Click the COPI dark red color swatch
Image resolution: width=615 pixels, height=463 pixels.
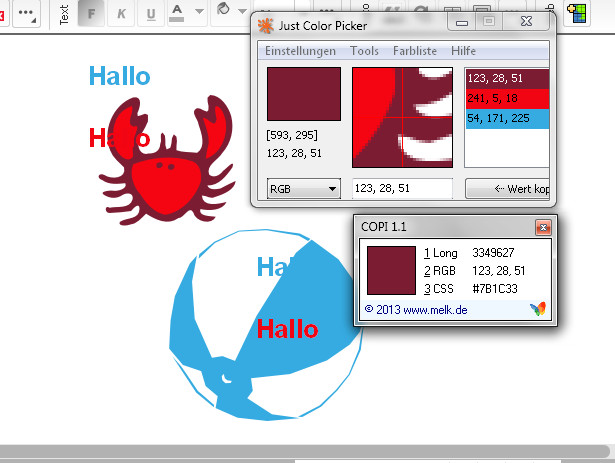point(391,270)
